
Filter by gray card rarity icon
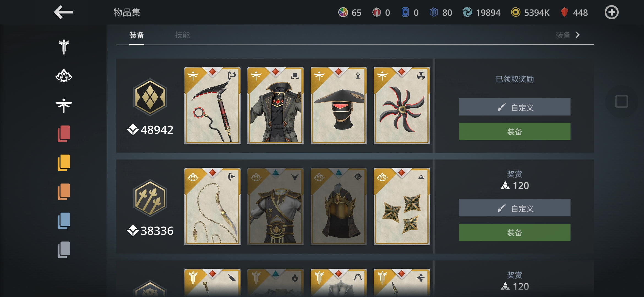pyautogui.click(x=64, y=250)
